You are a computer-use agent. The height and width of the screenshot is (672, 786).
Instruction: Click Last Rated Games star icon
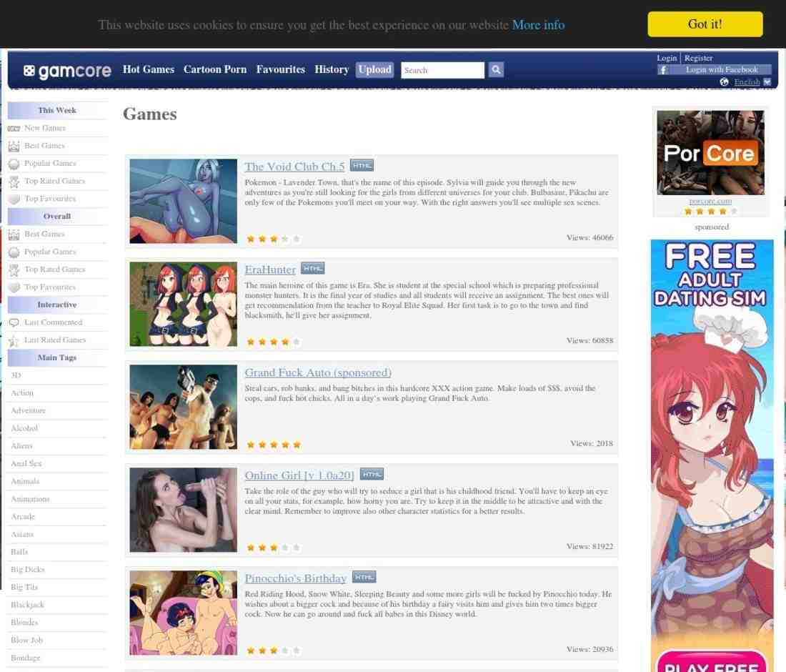(14, 340)
